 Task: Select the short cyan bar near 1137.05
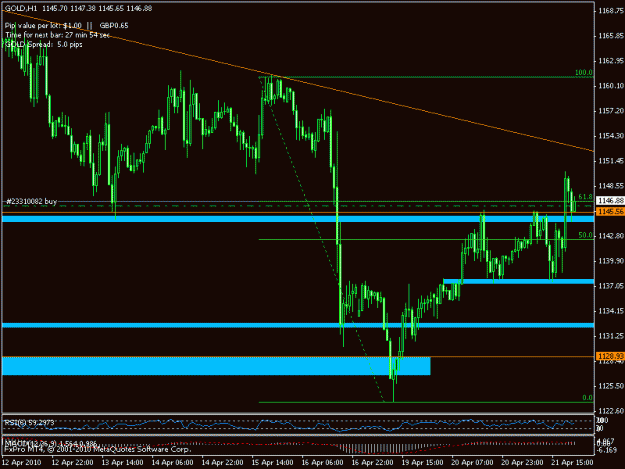tap(519, 282)
